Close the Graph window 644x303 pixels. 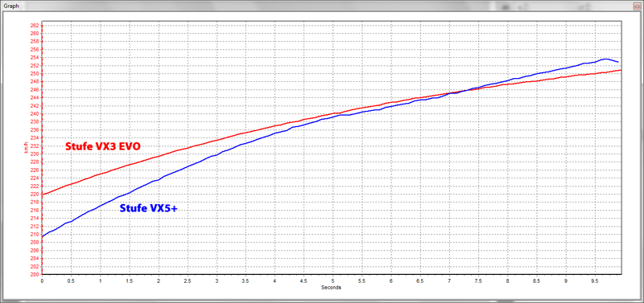click(x=637, y=6)
